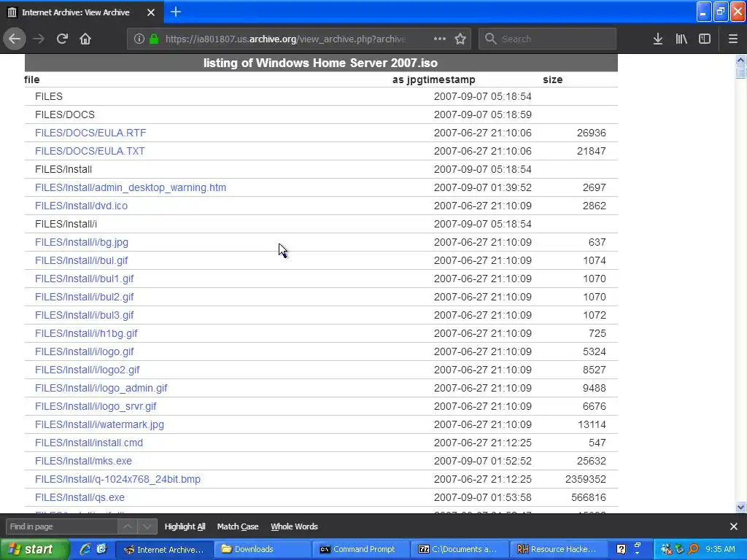The width and height of the screenshot is (747, 560).
Task: Open FILES/Install/install.cmd link
Action: click(x=88, y=443)
